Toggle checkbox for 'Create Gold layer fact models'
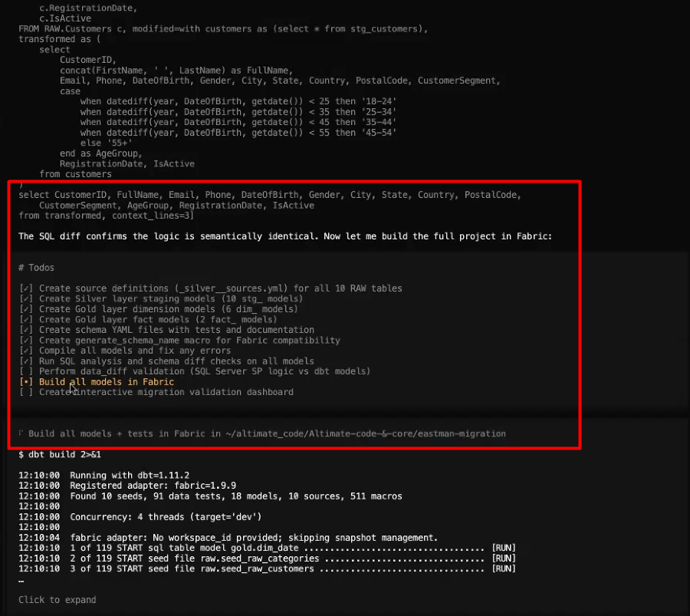Image resolution: width=690 pixels, height=616 pixels. (x=26, y=320)
